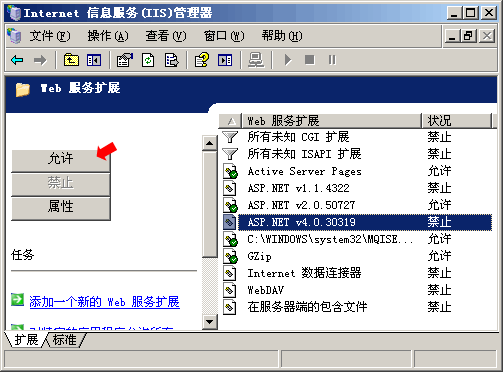Image resolution: width=503 pixels, height=372 pixels.
Task: Sort by the 状况 column header
Action: [x=457, y=121]
